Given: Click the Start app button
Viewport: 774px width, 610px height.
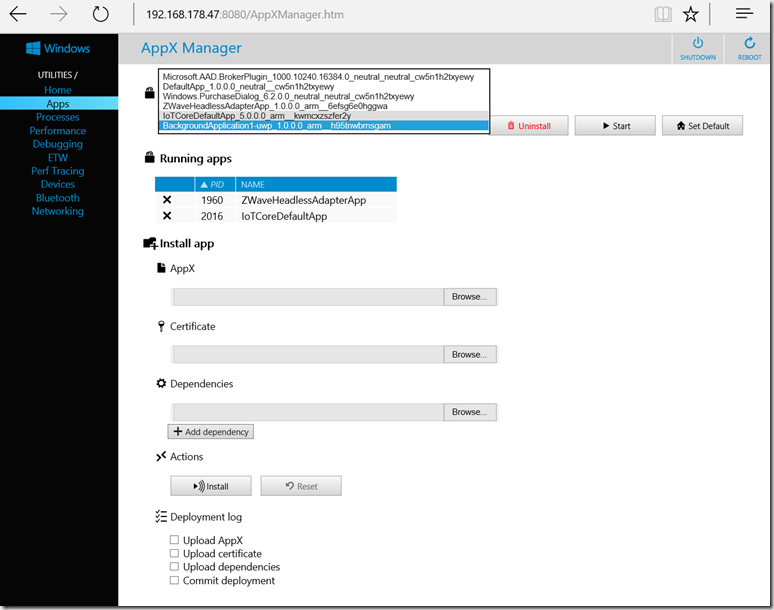Looking at the screenshot, I should point(615,126).
